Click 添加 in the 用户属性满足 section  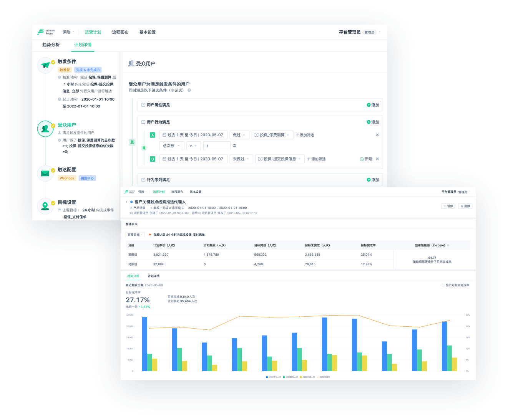point(373,105)
